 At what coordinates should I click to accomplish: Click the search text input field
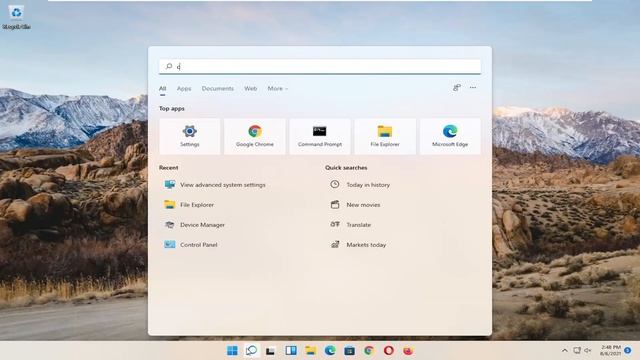point(320,66)
